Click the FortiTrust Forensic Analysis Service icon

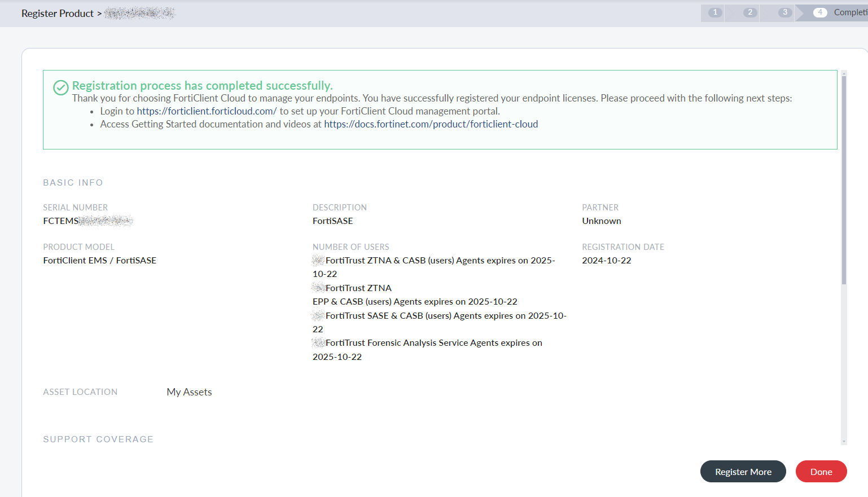click(x=317, y=342)
